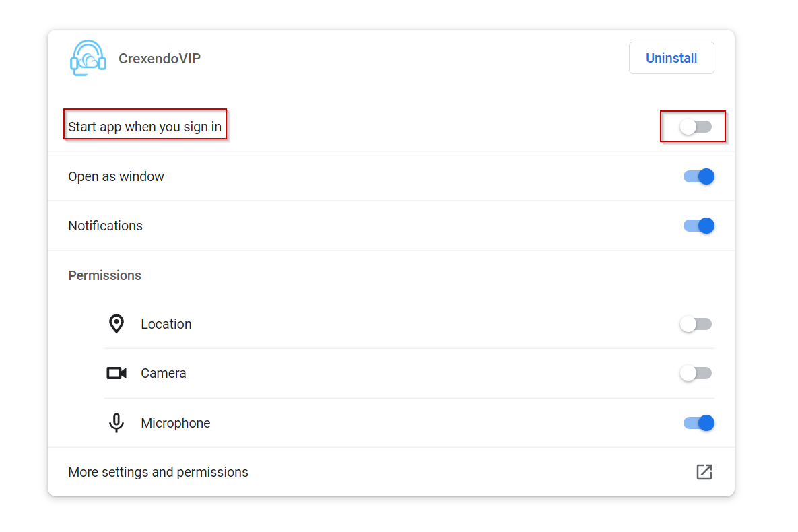Viewport: 798px width, 532px height.
Task: Turn on the Camera permission toggle
Action: (696, 373)
